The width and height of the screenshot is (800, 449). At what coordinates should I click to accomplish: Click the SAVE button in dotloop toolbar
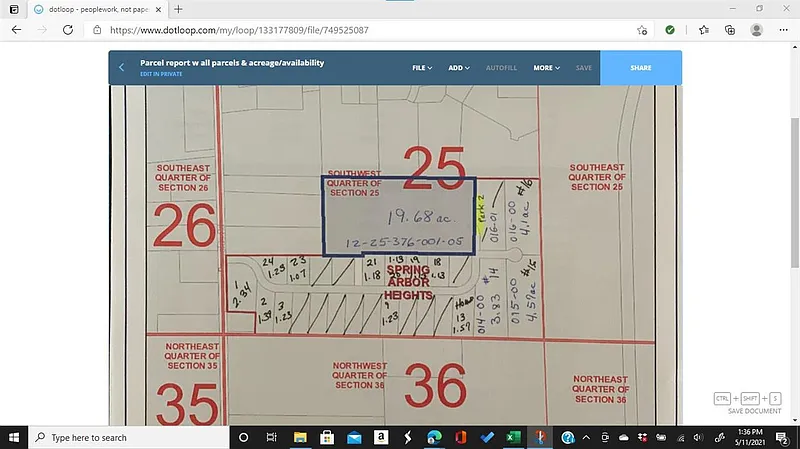[x=584, y=68]
